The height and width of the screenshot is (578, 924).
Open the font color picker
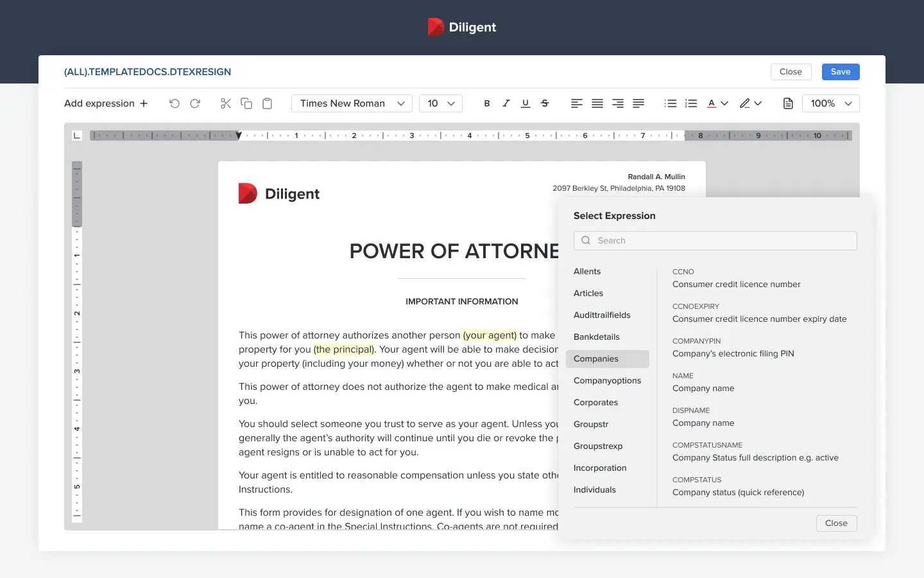pos(717,103)
